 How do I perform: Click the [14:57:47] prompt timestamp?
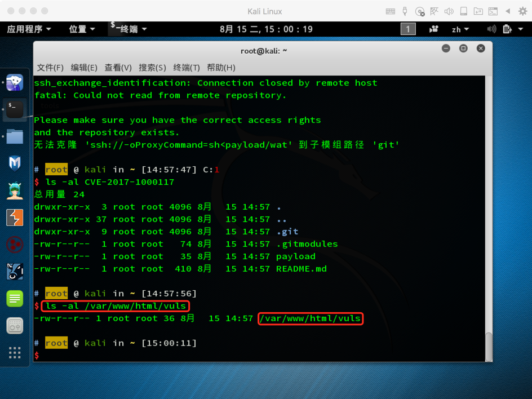click(169, 170)
